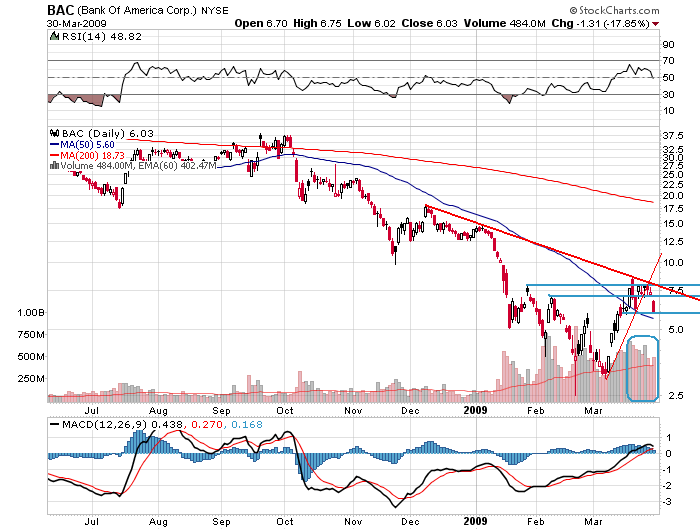Click the red down-triangle after the Chg value
Viewport: 700px width, 530px height.
[655, 24]
